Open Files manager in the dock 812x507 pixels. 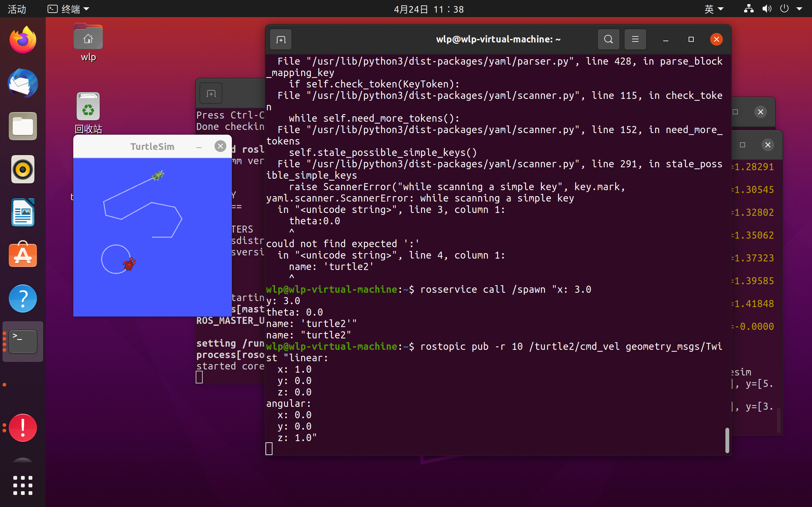click(23, 126)
